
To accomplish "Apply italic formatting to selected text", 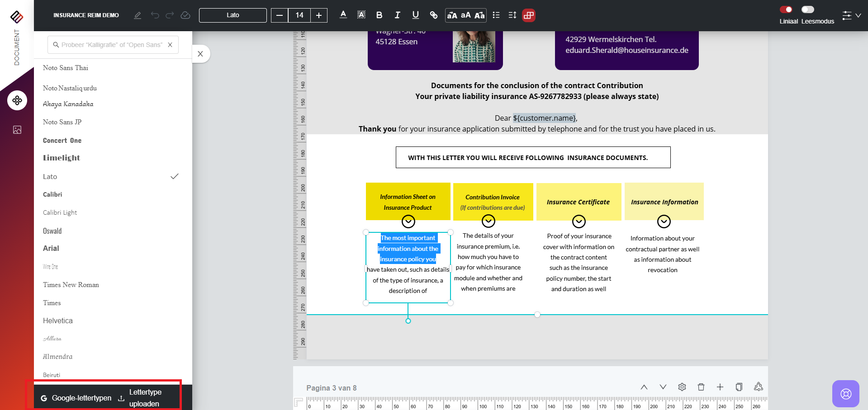I will click(x=397, y=15).
